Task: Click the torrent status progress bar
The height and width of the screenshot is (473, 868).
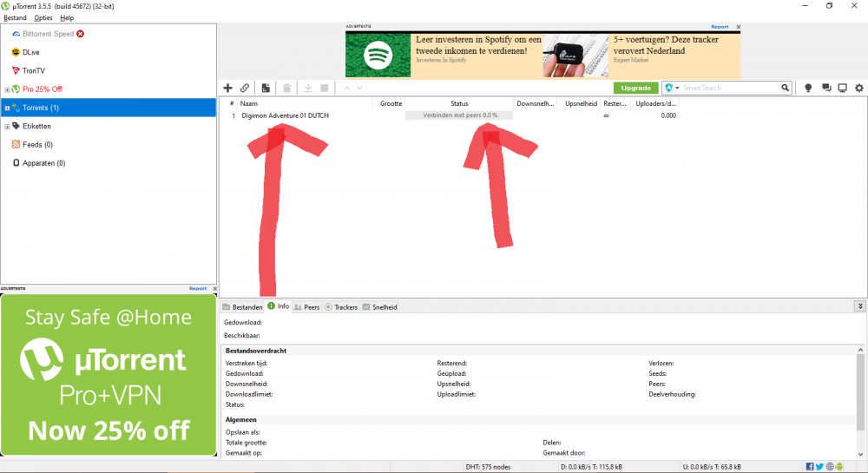Action: [459, 115]
